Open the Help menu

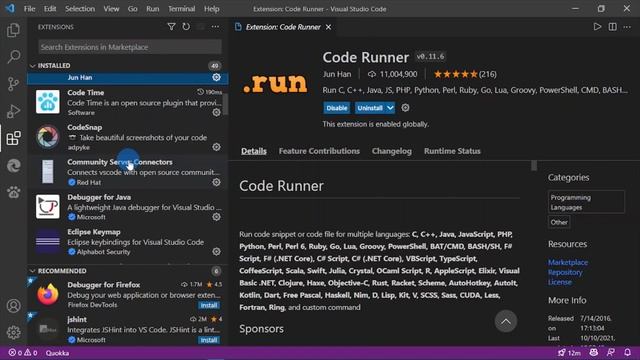pos(211,9)
